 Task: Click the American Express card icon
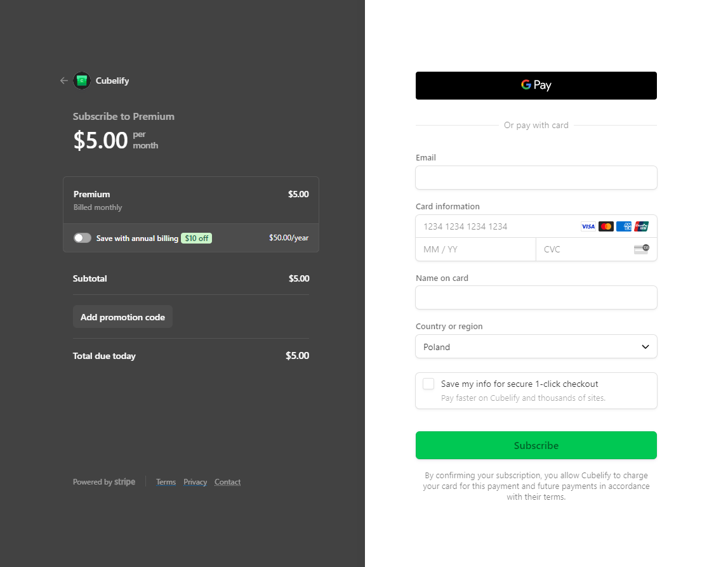pos(623,226)
